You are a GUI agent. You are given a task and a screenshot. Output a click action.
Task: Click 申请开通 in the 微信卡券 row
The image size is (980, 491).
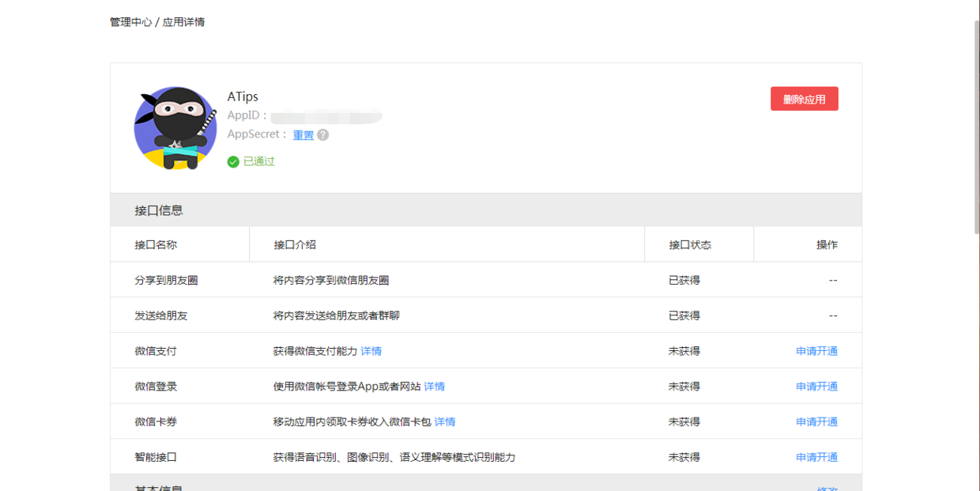pos(817,422)
